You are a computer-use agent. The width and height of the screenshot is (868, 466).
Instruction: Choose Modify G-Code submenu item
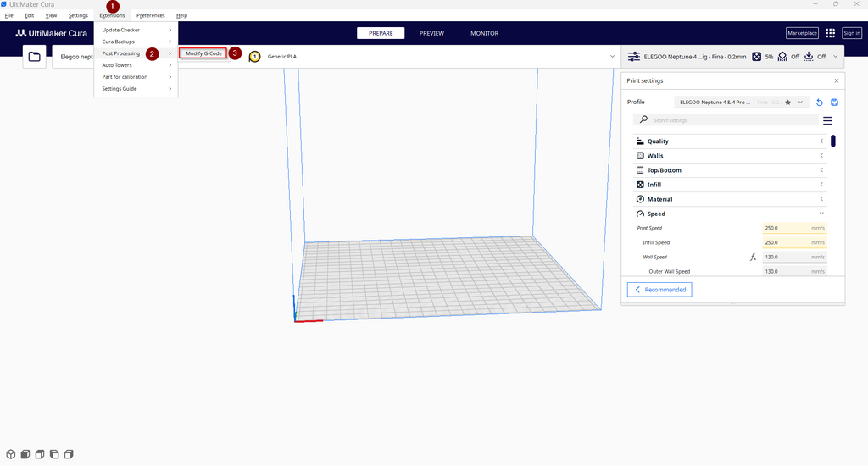click(x=203, y=53)
